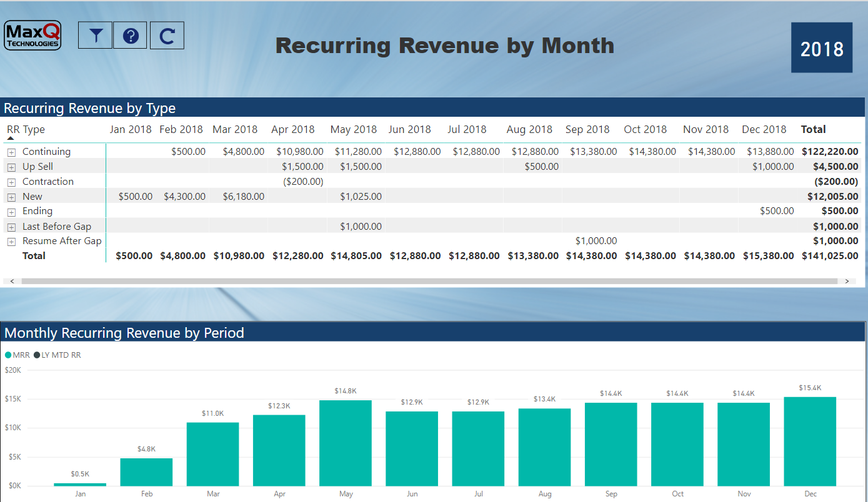Open the filter funnel icon

[x=95, y=36]
